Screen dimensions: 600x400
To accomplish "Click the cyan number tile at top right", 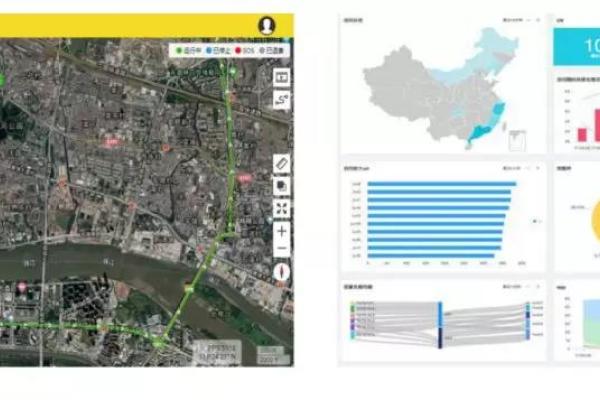I will (x=577, y=47).
